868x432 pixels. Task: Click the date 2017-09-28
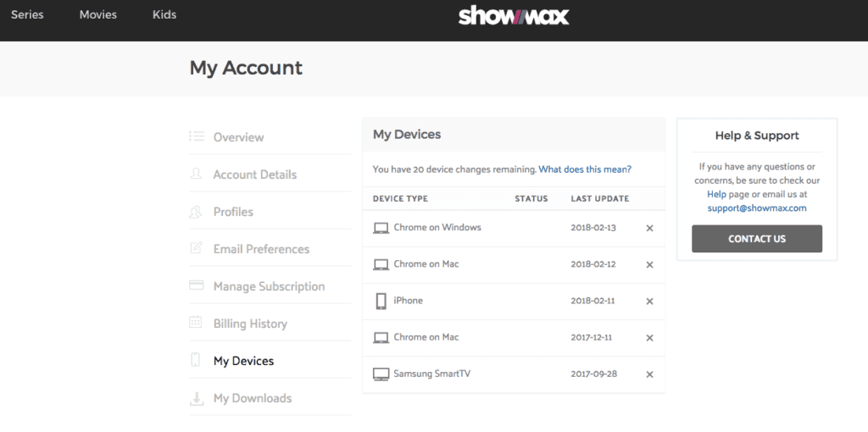pyautogui.click(x=594, y=374)
